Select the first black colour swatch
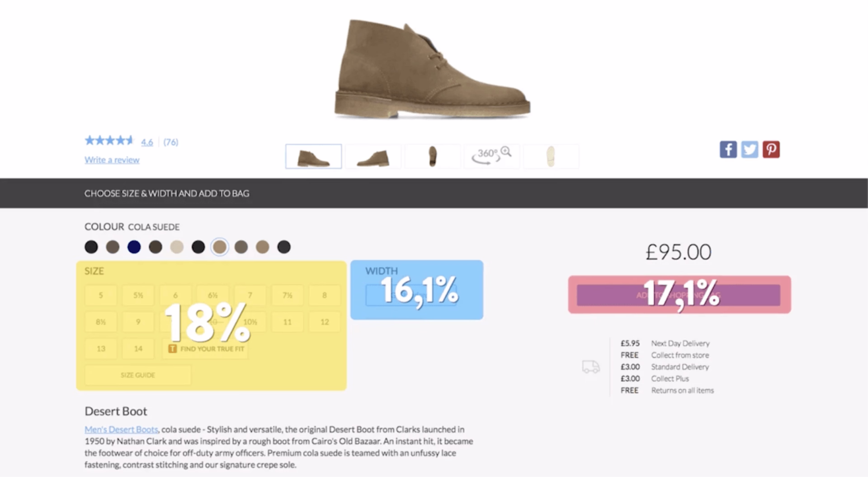Screen dimensions: 868x477 (91, 247)
